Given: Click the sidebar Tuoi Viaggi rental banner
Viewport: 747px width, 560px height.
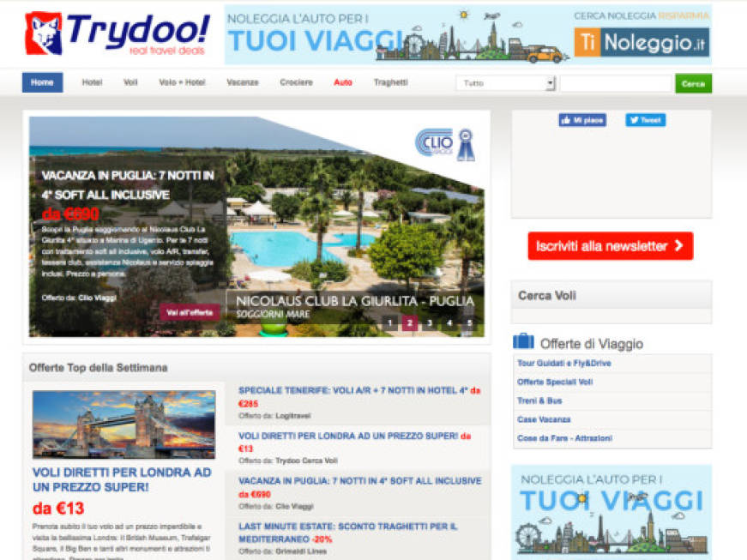Looking at the screenshot, I should pos(611,512).
